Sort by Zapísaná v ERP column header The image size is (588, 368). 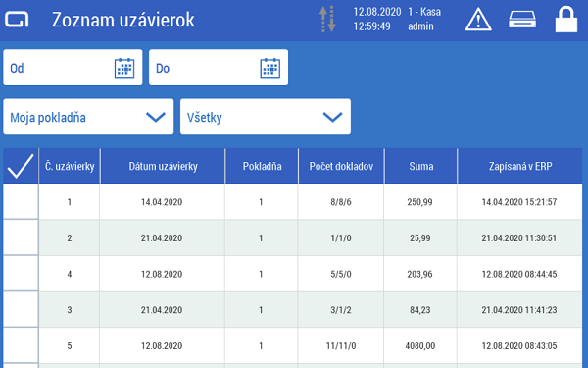[x=520, y=166]
